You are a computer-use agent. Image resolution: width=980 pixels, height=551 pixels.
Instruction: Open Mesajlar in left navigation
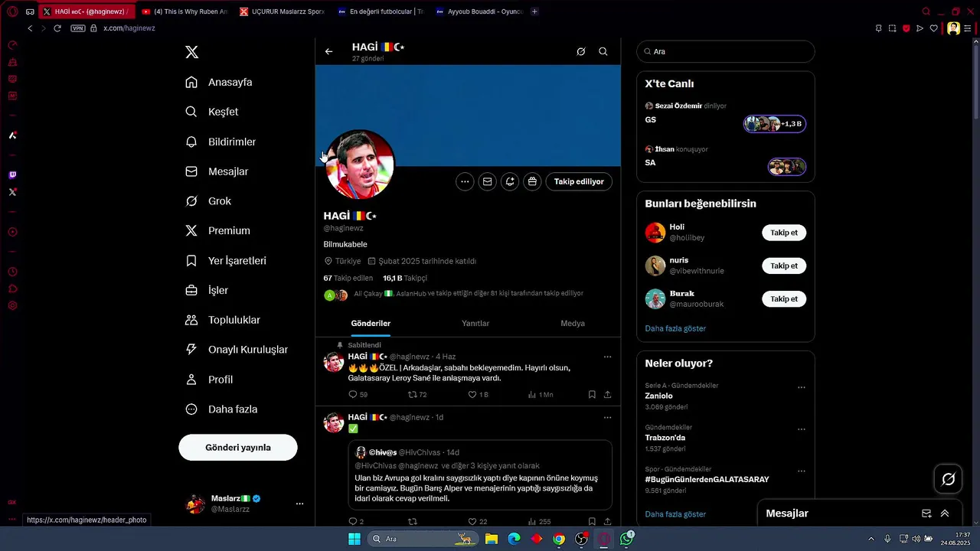(217, 171)
